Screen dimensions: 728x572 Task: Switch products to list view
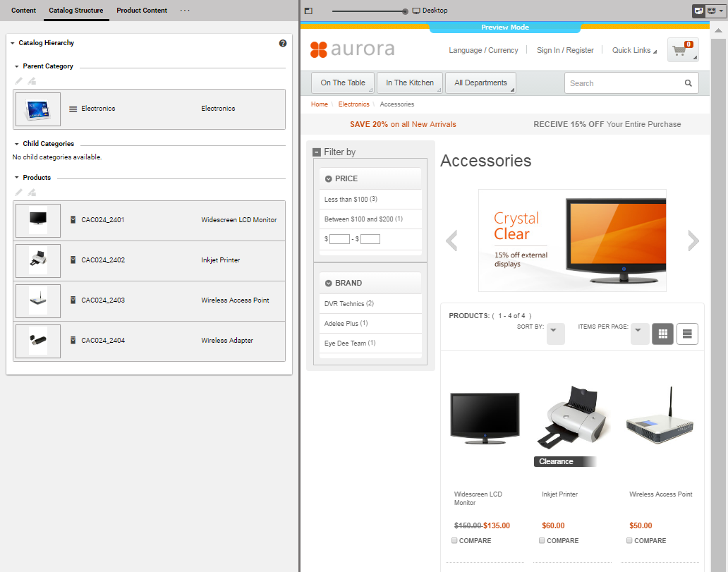click(x=687, y=333)
